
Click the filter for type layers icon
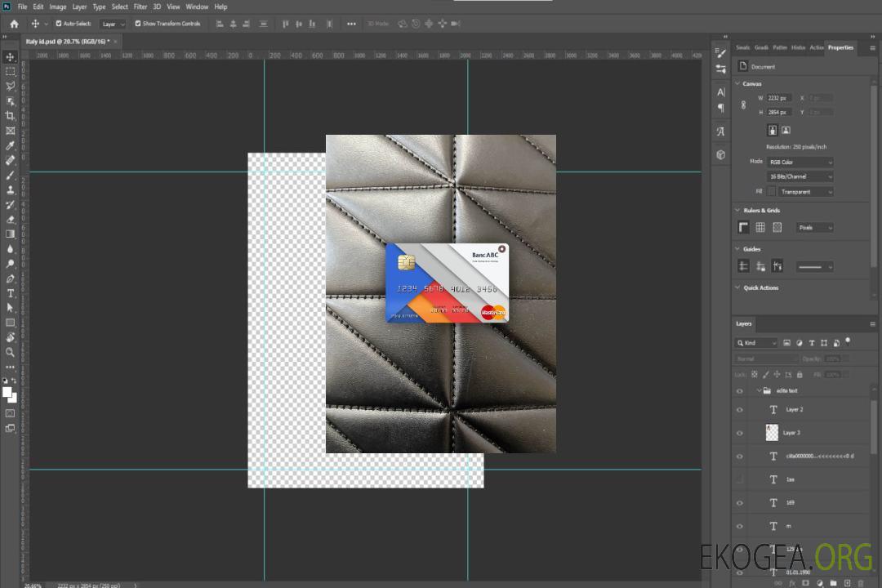coord(811,343)
